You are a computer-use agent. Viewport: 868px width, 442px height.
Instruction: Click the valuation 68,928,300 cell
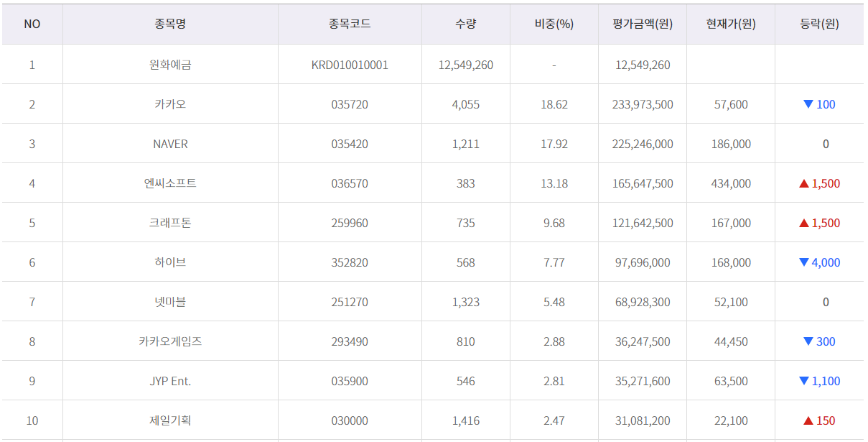pos(643,302)
